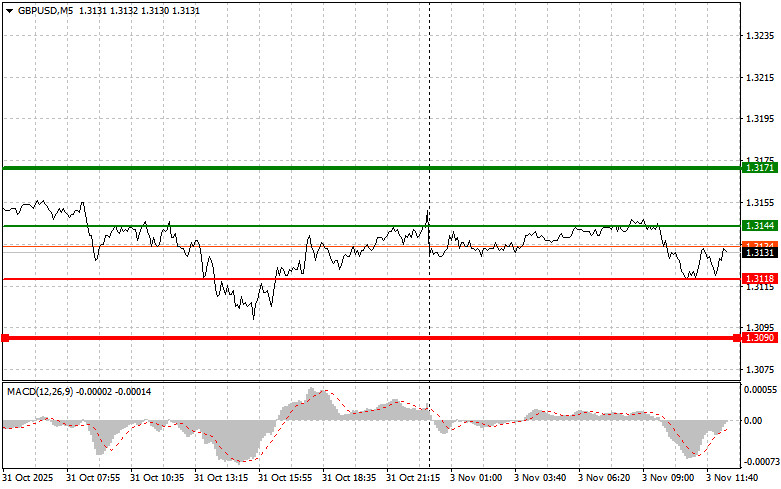
Task: Click the MACD(12,26,9) indicator label
Action: coord(40,392)
